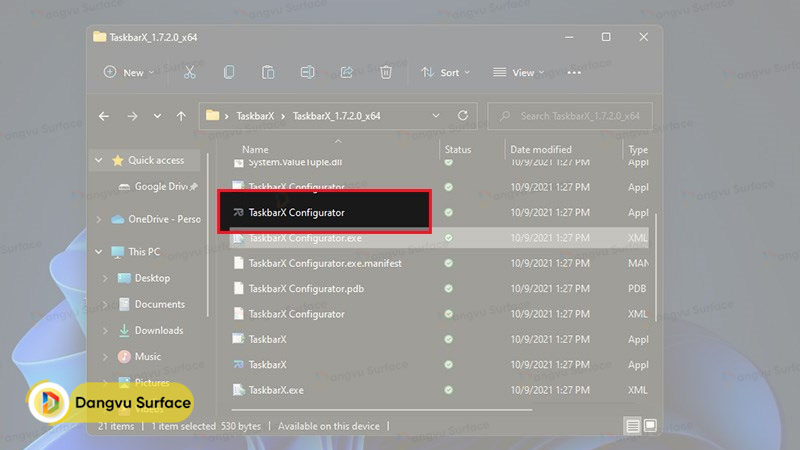Go up one folder level arrow

tap(181, 116)
